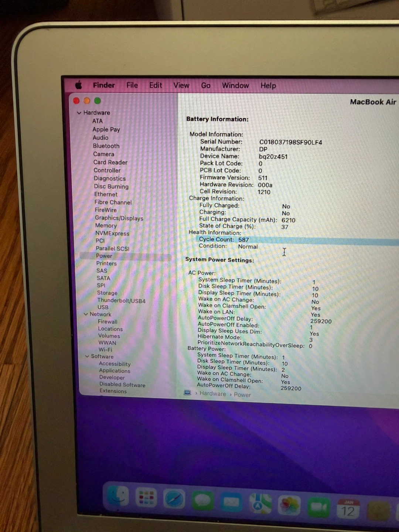Select SATA in the sidebar
The width and height of the screenshot is (399, 532).
(x=103, y=278)
